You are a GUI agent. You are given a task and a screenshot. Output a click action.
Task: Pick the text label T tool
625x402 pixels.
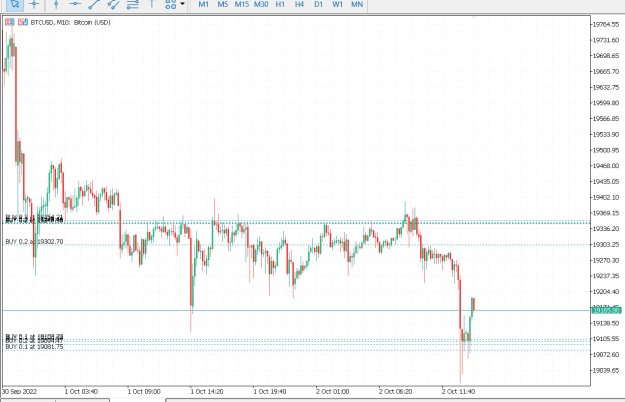pyautogui.click(x=151, y=4)
